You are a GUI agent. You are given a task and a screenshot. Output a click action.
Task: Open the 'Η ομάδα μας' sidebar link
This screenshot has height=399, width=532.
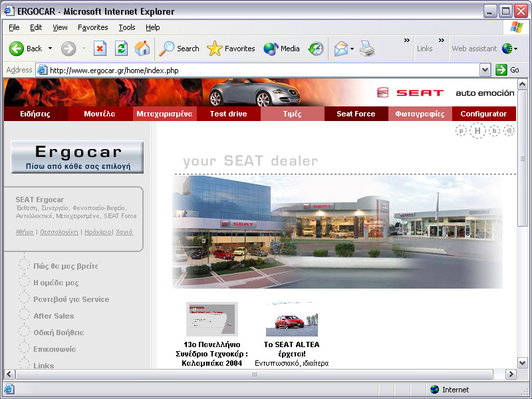[x=56, y=283]
